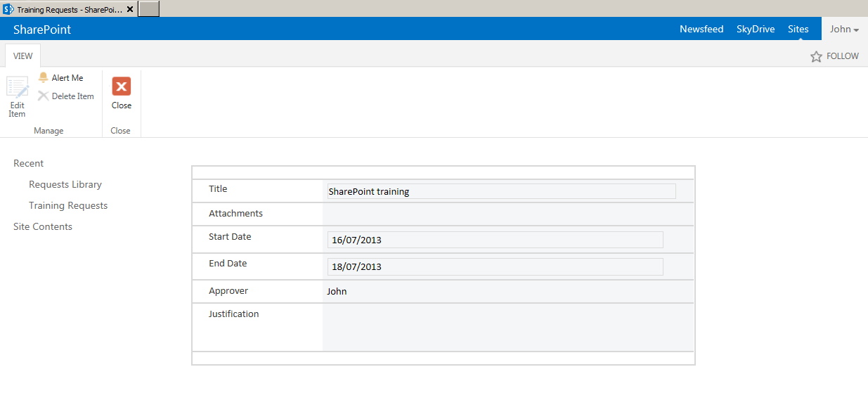Go to SkyDrive in top navigation

coord(756,30)
